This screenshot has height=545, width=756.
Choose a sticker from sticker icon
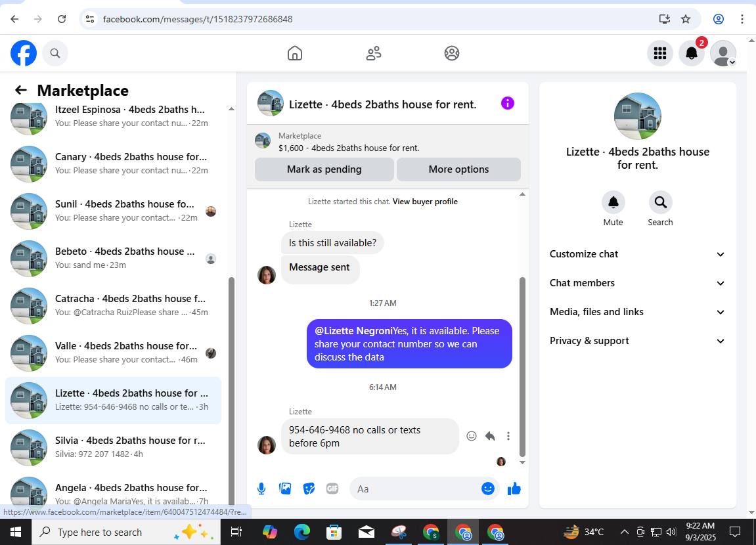[309, 489]
